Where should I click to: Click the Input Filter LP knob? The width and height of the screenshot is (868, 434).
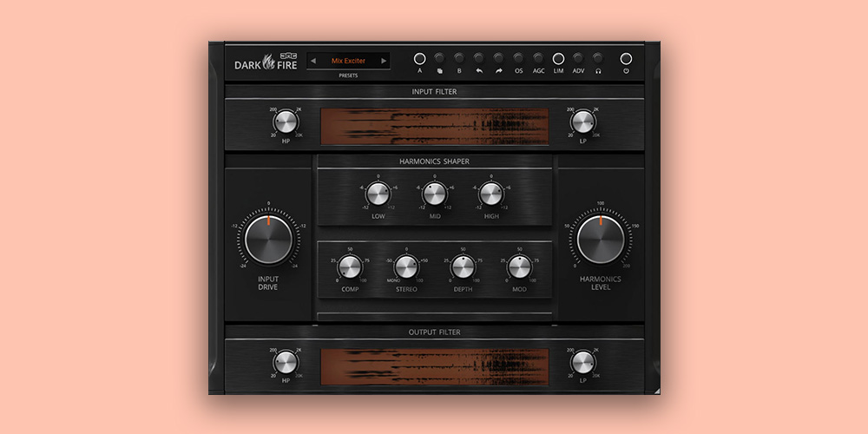click(x=583, y=122)
